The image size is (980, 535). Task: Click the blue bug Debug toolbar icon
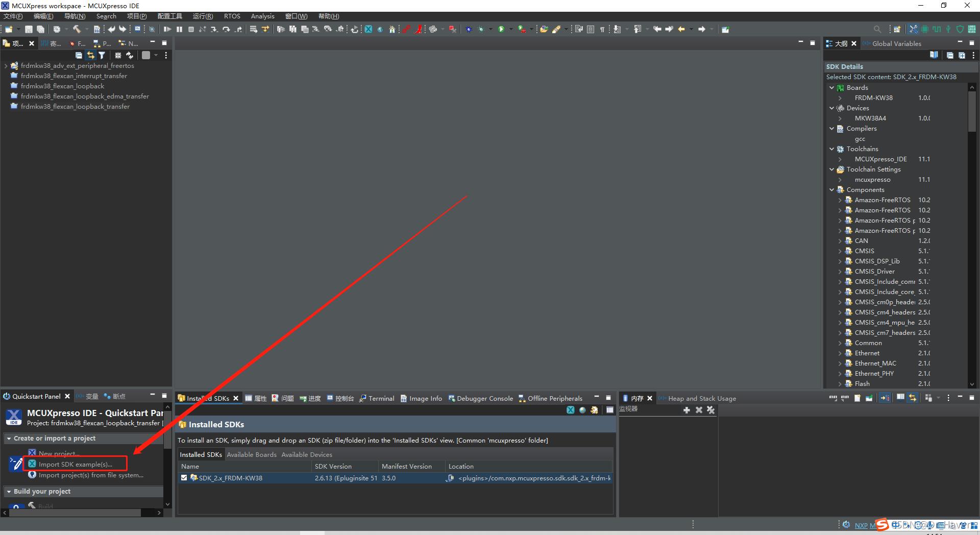tap(469, 29)
